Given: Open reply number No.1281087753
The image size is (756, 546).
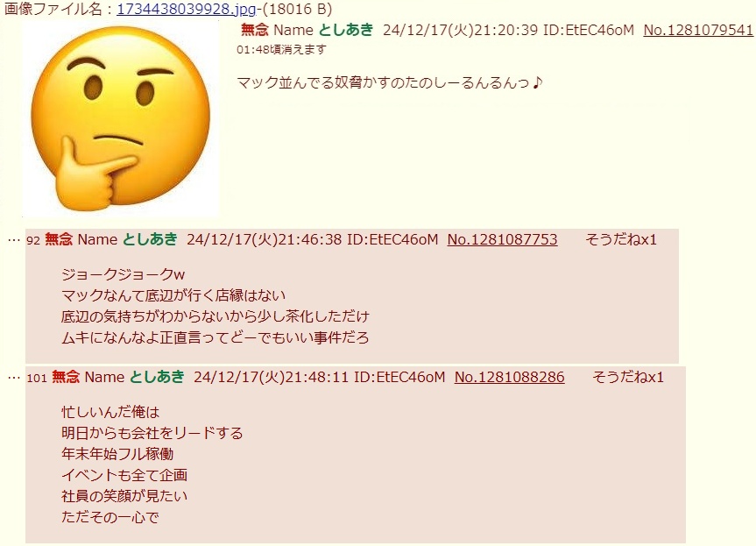Looking at the screenshot, I should click(x=502, y=239).
